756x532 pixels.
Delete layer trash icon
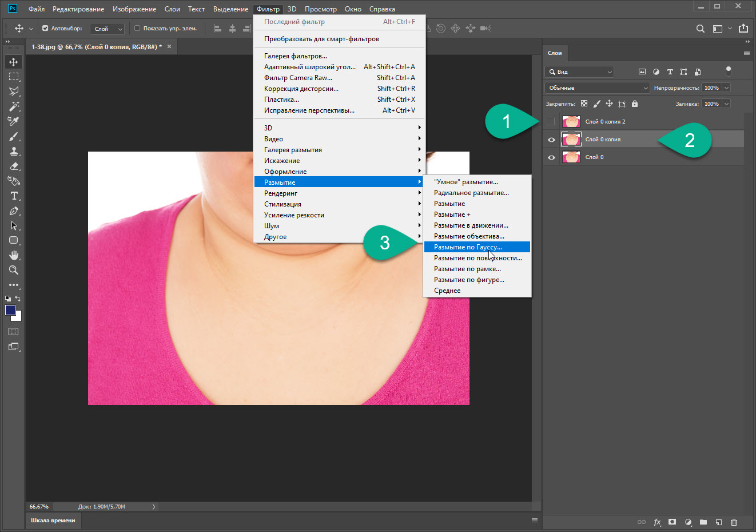coord(734,522)
